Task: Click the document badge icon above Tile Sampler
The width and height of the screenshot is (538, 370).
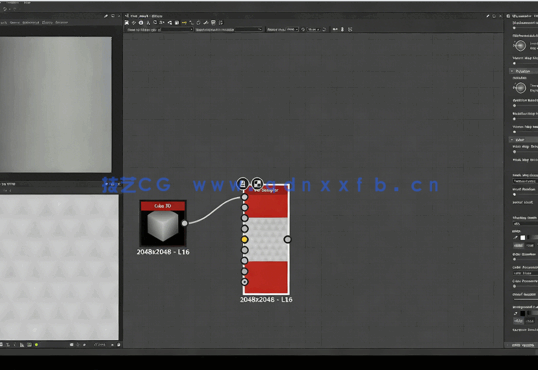Action: tap(243, 184)
